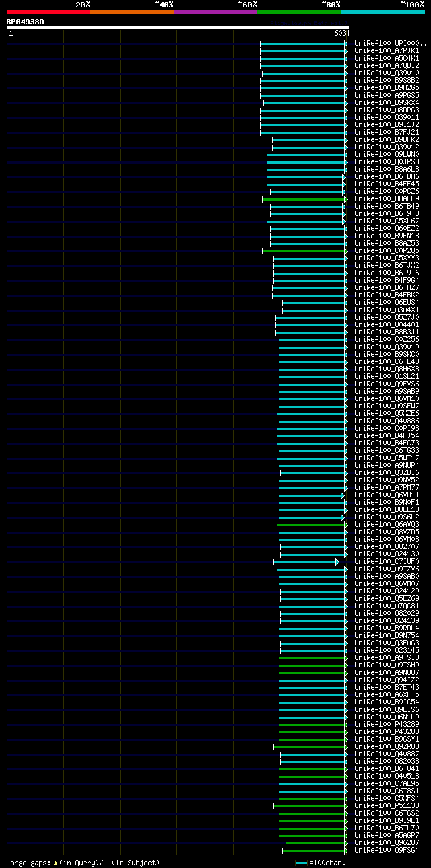The image size is (431, 868).
Task: Select label UniRef100_C7AE95
Action: (x=387, y=783)
